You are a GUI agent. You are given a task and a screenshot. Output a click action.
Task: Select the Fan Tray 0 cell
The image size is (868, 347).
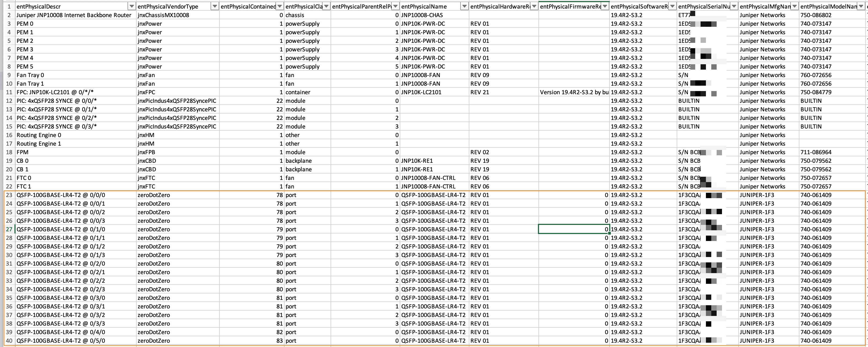click(76, 75)
